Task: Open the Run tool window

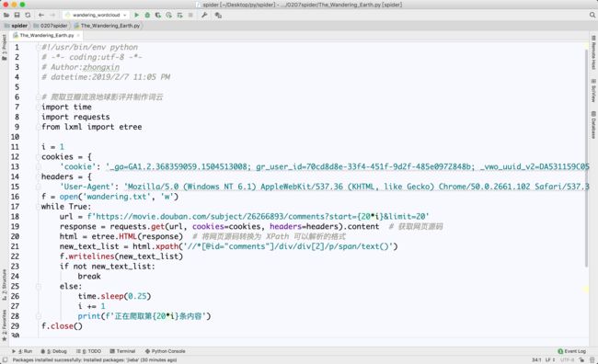Action: 22,351
